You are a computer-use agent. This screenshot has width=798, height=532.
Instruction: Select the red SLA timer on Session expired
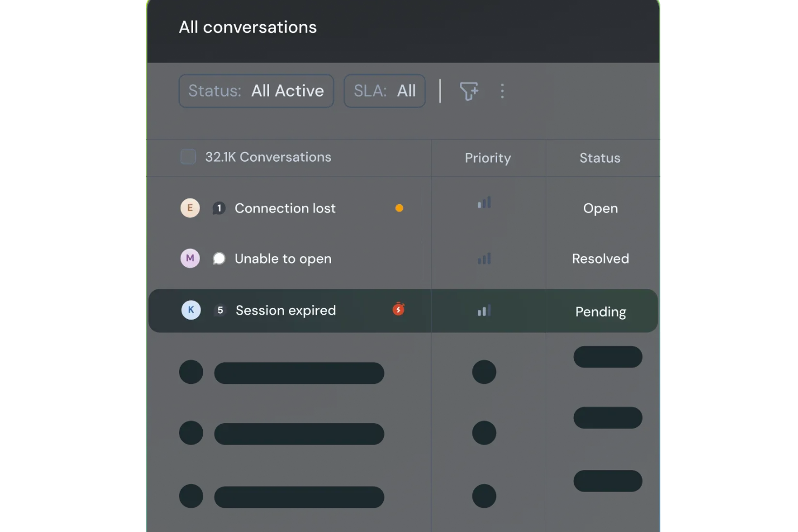click(x=398, y=309)
